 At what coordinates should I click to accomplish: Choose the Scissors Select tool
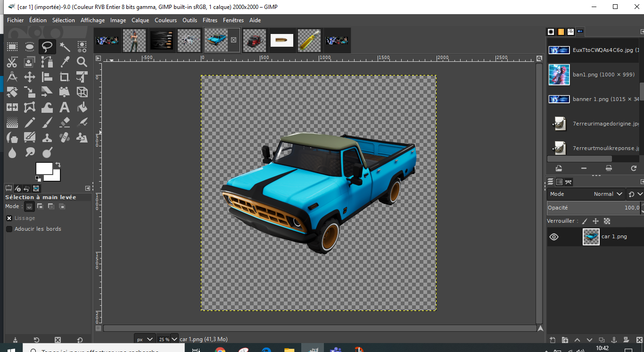[x=12, y=62]
